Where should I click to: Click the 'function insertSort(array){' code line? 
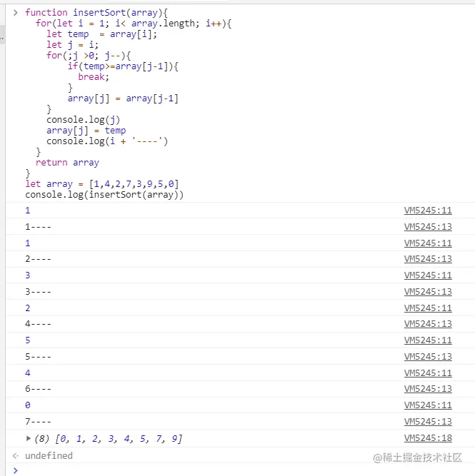(x=96, y=12)
